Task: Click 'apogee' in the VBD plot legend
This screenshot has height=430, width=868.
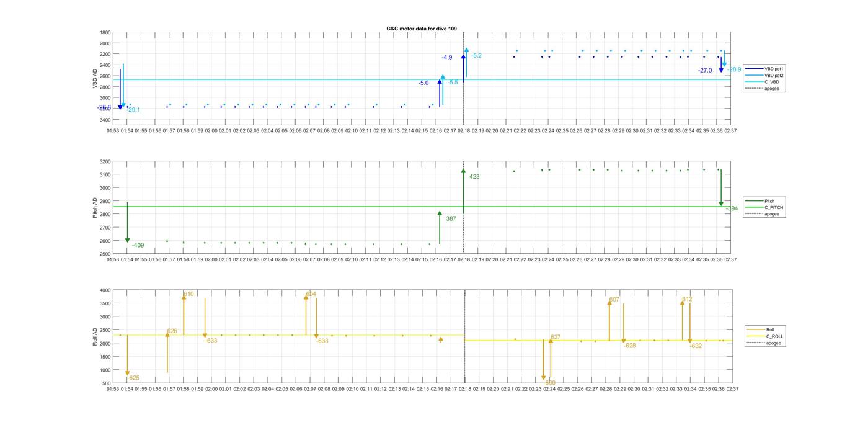Action: coord(772,88)
